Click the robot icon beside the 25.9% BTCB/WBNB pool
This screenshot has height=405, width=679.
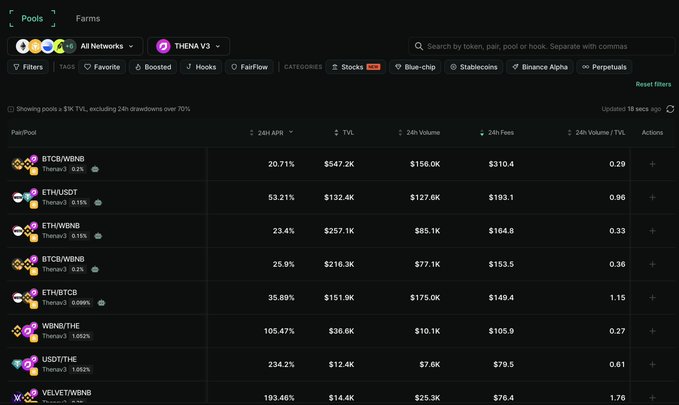95,269
